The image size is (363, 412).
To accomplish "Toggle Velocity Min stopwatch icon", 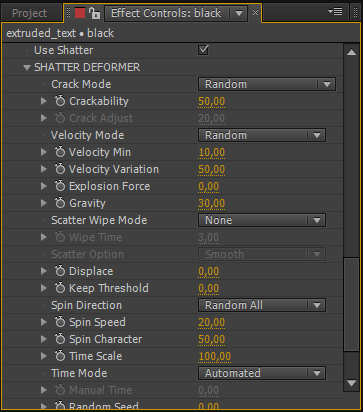I will pos(60,152).
